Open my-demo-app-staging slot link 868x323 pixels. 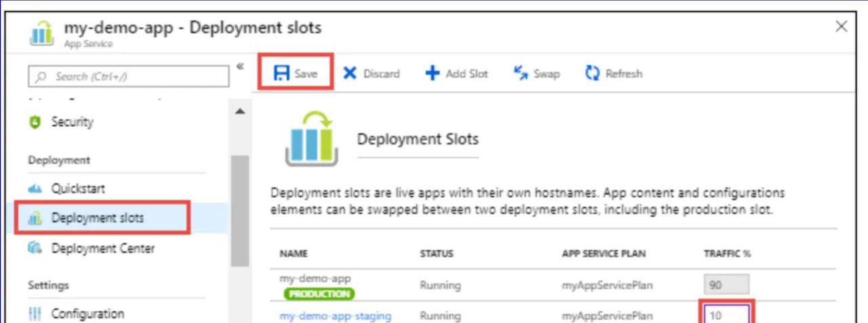tap(335, 316)
